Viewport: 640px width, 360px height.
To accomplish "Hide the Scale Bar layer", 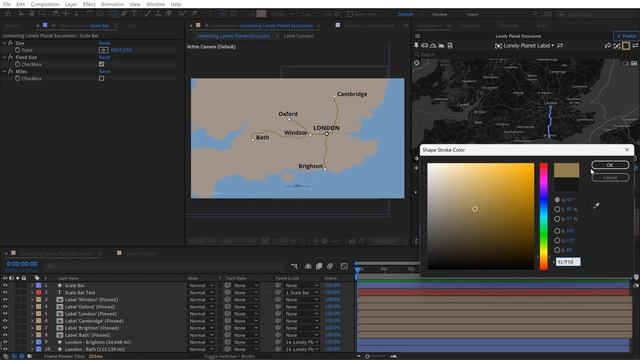I will [5, 285].
